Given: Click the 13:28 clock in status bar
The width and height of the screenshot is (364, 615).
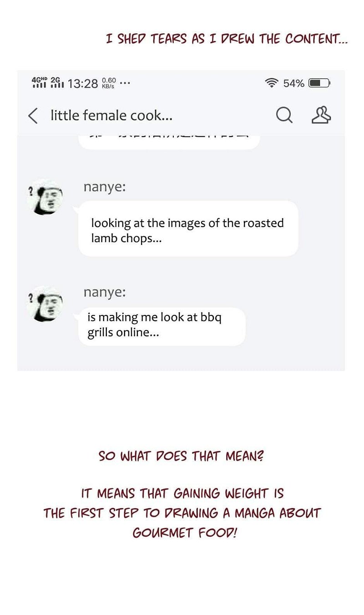Looking at the screenshot, I should (83, 83).
